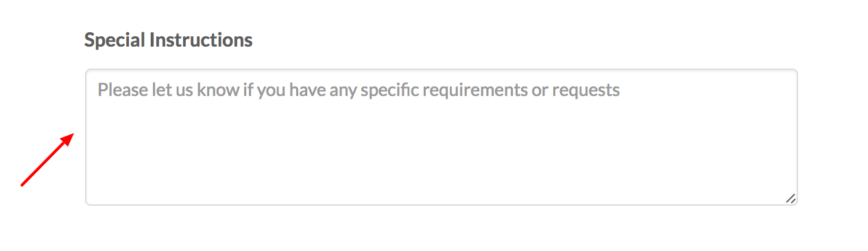Click the word "Instructions" in the heading
This screenshot has width=868, height=251.
click(201, 40)
